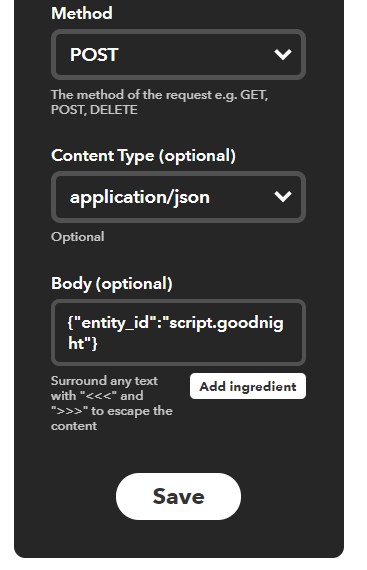Open the Content Type dropdown
This screenshot has height=570, width=367.
[178, 197]
